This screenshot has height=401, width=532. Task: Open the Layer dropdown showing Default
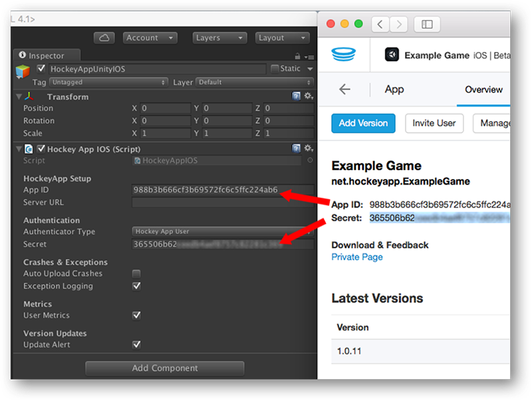pos(255,82)
